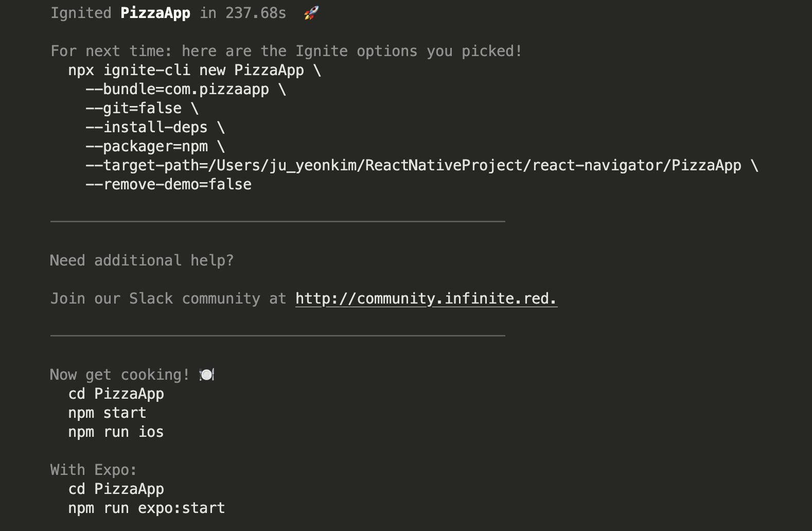
Task: Click the Need additional help? heading
Action: pyautogui.click(x=142, y=261)
